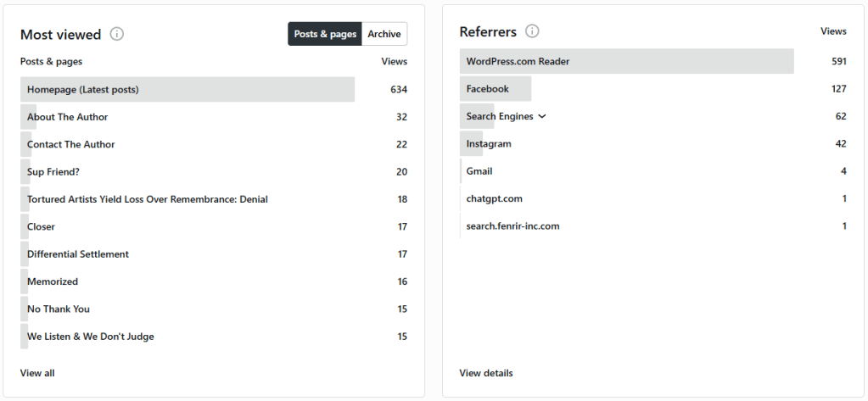Click info icon beside Most viewed
Image resolution: width=868 pixels, height=401 pixels.
click(x=117, y=35)
